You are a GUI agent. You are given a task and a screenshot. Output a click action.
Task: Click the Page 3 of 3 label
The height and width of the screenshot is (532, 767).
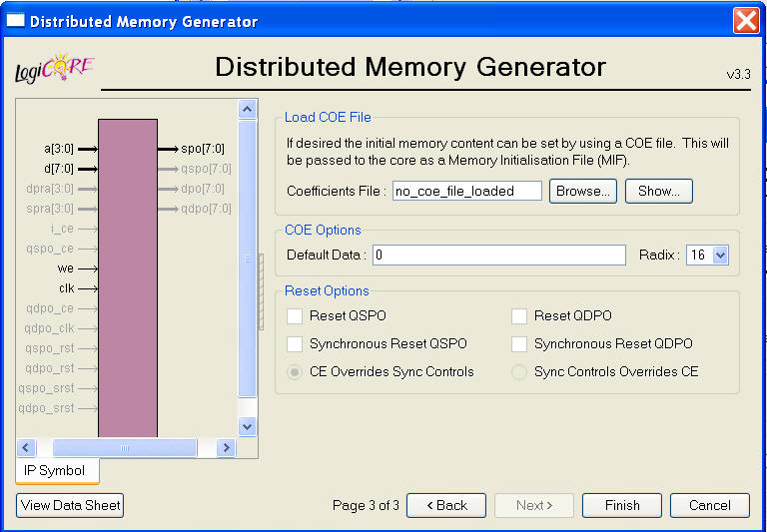click(366, 506)
